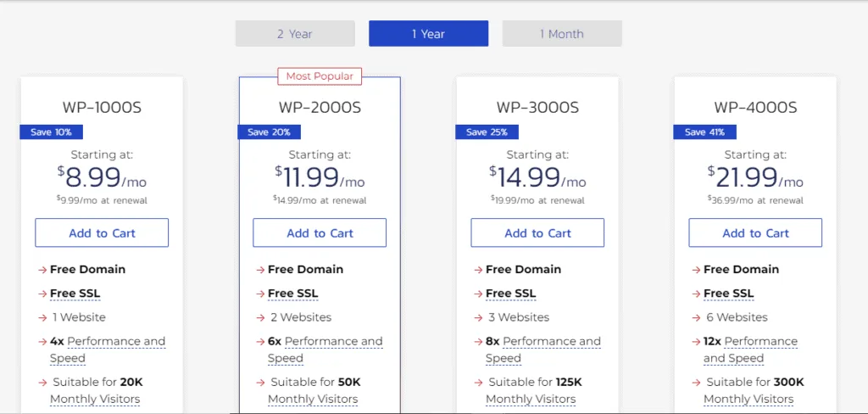Click 20K Monthly Visitors link
868x414 pixels.
(95, 391)
